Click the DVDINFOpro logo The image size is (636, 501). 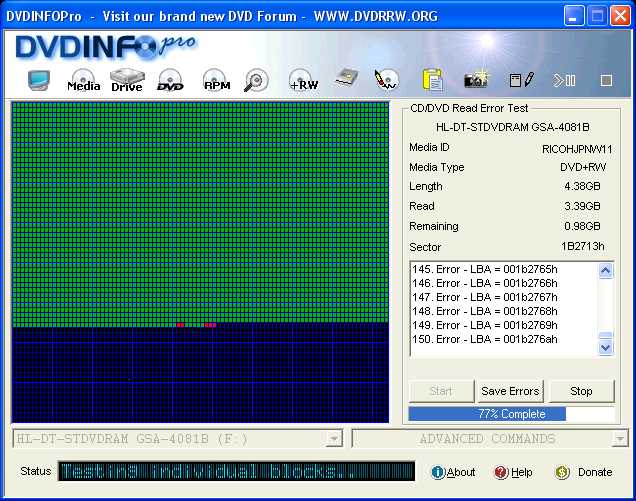[x=105, y=47]
